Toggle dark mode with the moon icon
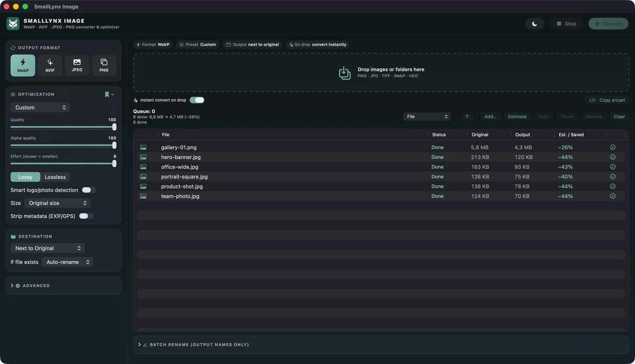 pyautogui.click(x=534, y=24)
